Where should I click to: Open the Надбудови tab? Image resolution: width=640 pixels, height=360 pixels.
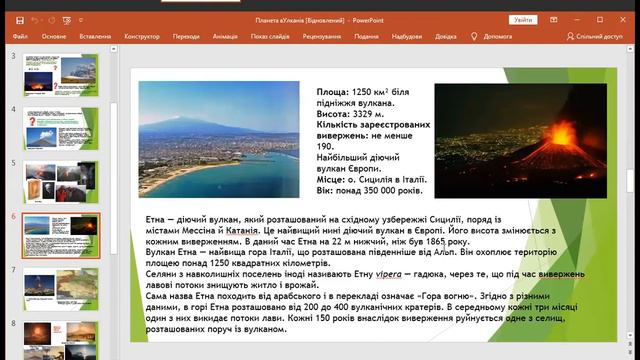407,36
